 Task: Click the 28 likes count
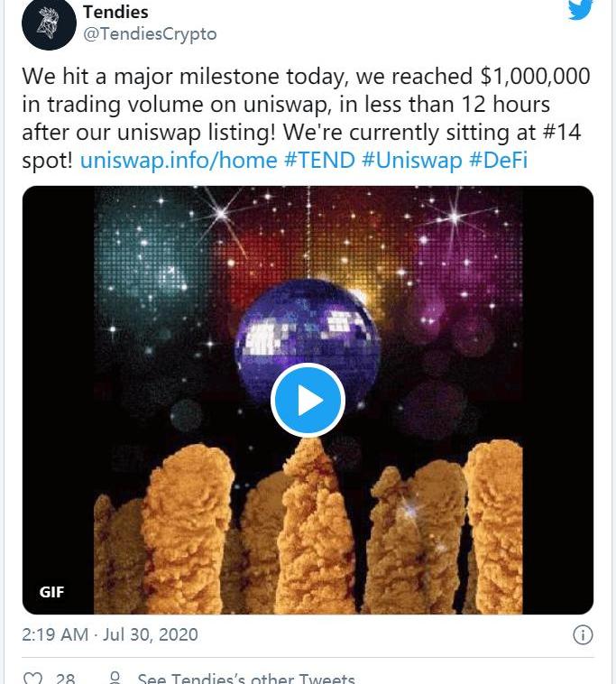(65, 678)
